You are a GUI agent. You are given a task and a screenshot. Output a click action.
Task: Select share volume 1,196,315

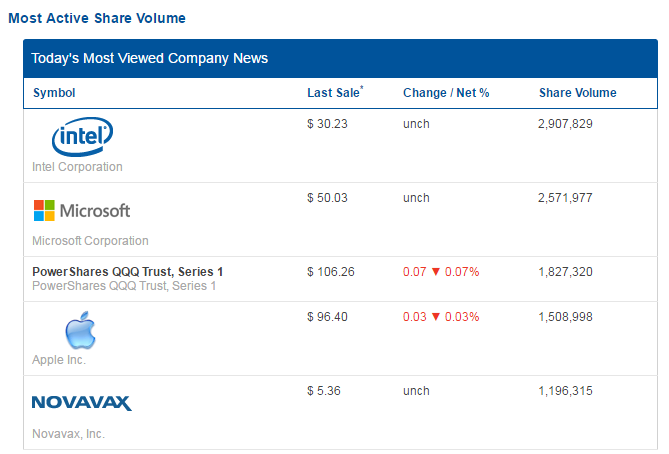click(x=565, y=391)
